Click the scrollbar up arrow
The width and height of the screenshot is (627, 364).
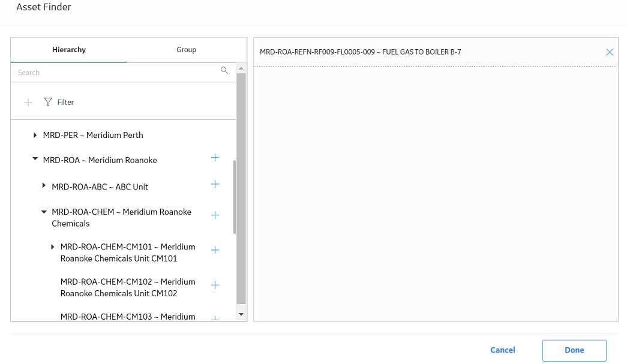point(241,68)
